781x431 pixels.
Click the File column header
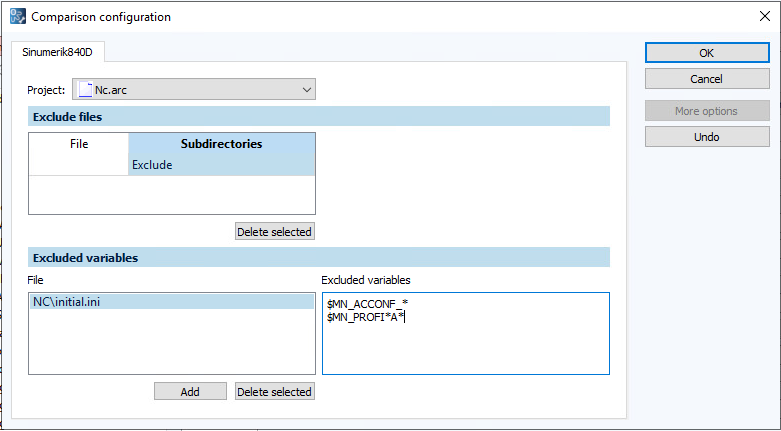pos(79,144)
